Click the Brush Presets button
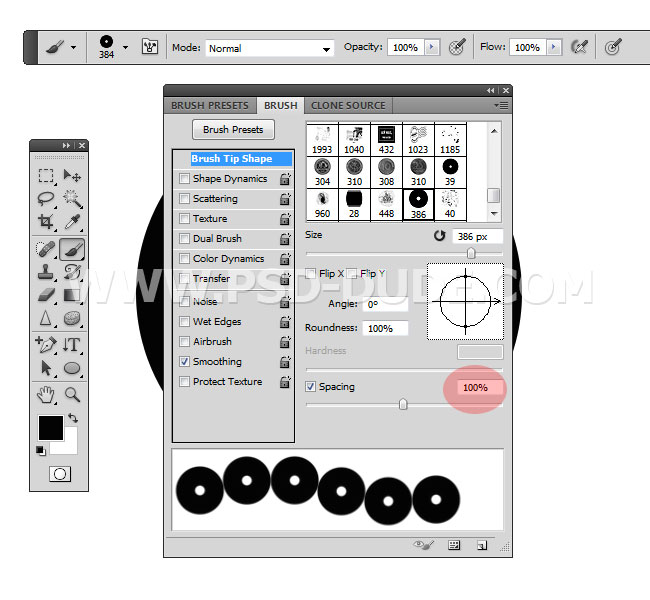The width and height of the screenshot is (650, 600). click(x=233, y=130)
